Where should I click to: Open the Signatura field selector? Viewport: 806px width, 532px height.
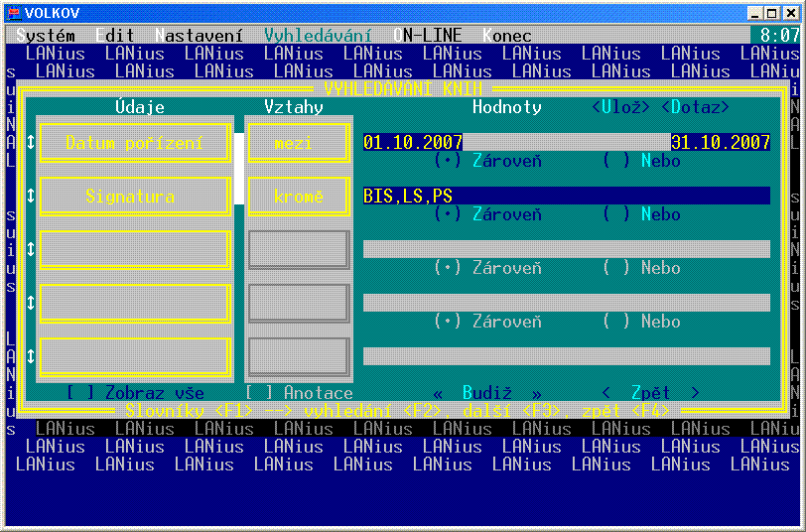(135, 196)
